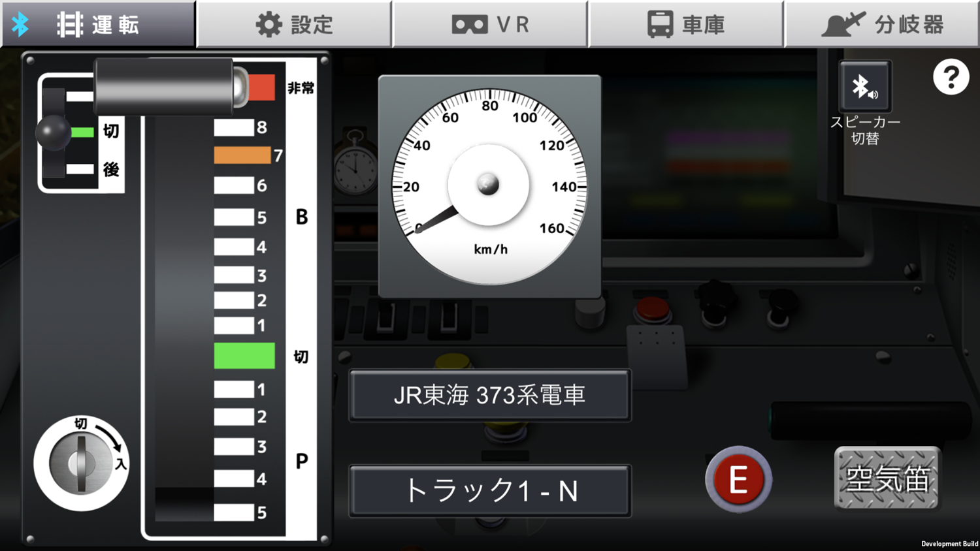Set brake notch B1
This screenshot has height=551, width=980.
pos(234,325)
